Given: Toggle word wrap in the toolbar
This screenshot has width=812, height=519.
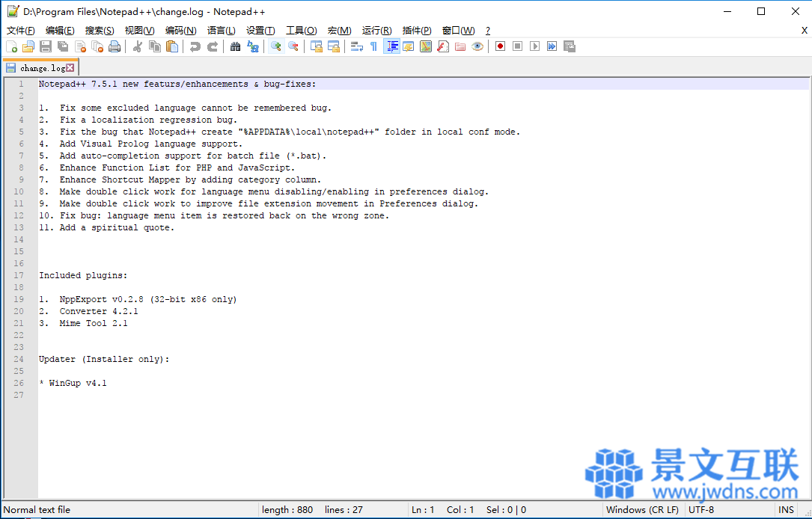Looking at the screenshot, I should click(357, 46).
